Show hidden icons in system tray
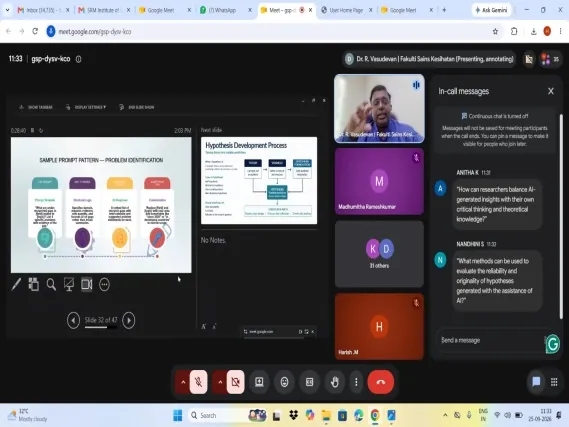569x427 pixels. coord(445,415)
